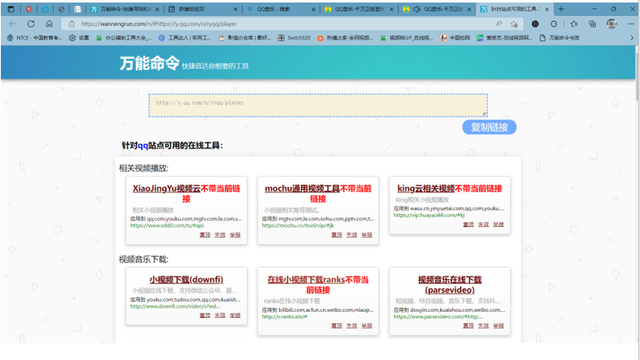
Task: Open the tab actions icon at far left
Action: 11,9
